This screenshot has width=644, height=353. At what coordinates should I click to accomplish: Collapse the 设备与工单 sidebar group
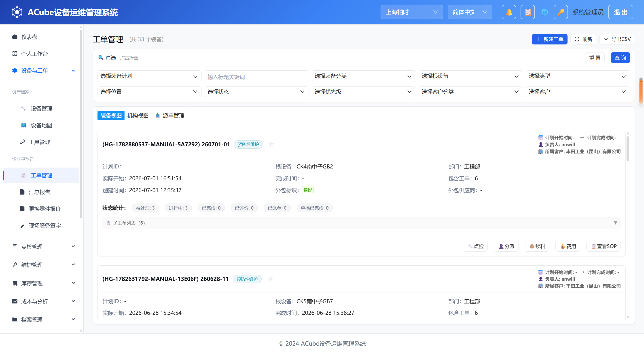(41, 70)
